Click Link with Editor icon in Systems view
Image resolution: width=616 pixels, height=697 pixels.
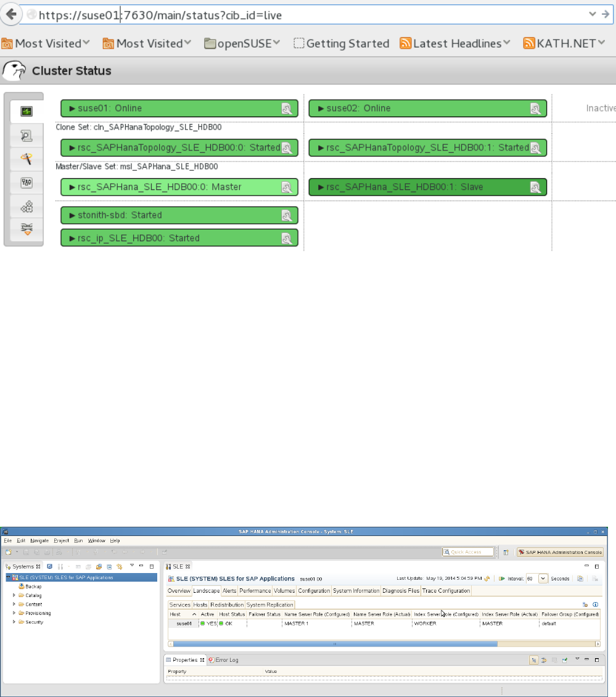(x=120, y=566)
